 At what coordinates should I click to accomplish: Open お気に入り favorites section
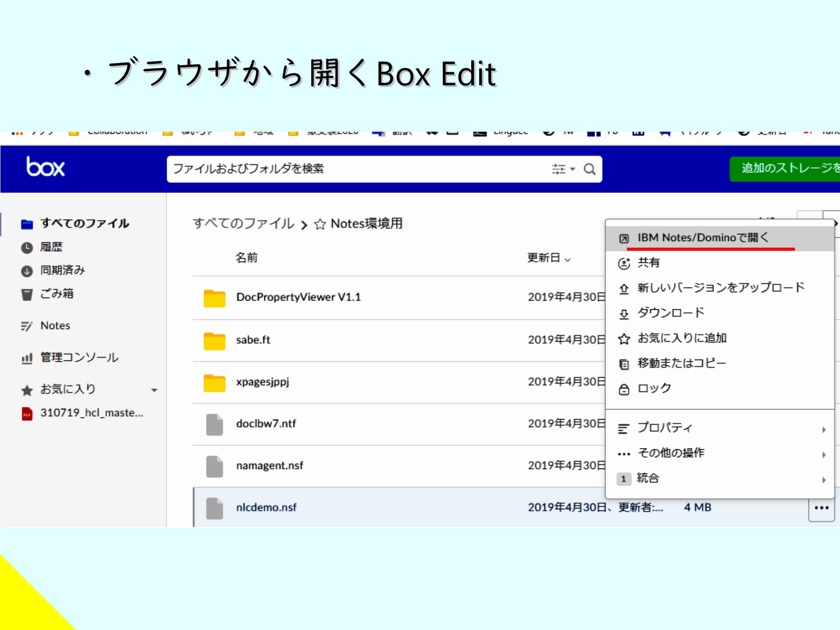pos(58,389)
